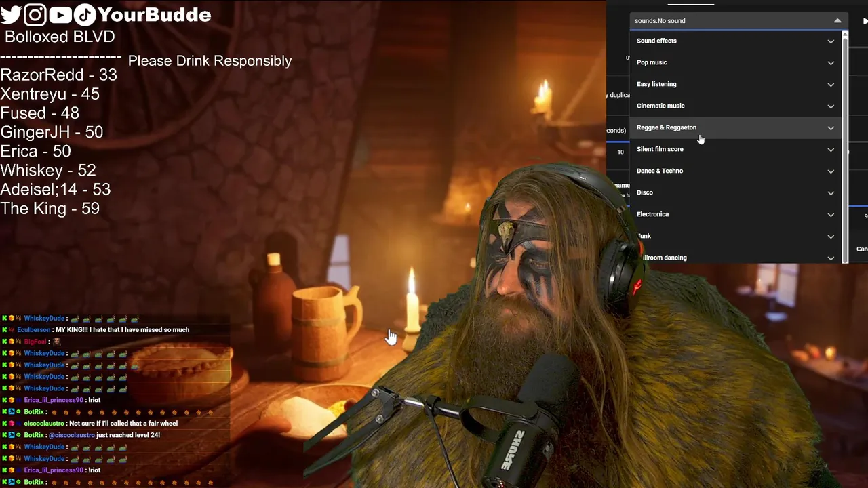
Task: Click the YourBudde channel name
Action: click(x=155, y=14)
